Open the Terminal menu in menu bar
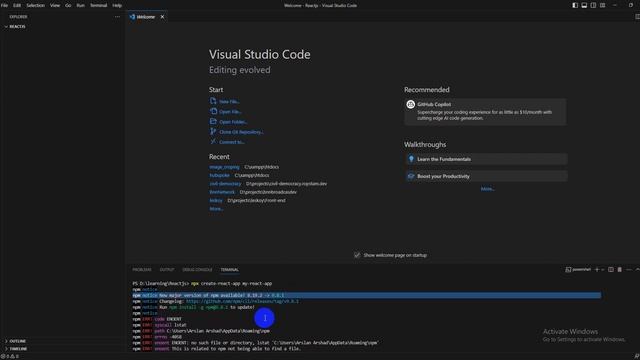640x360 pixels. (x=98, y=5)
